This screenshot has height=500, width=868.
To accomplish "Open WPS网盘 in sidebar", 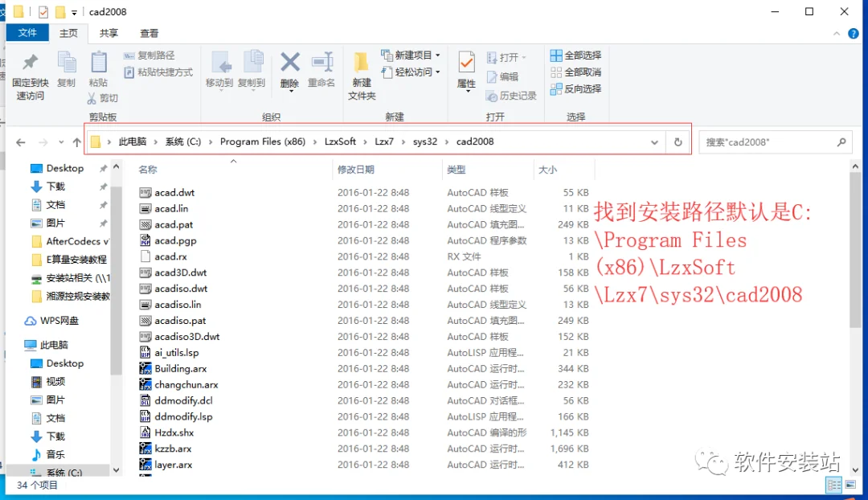I will [x=59, y=322].
